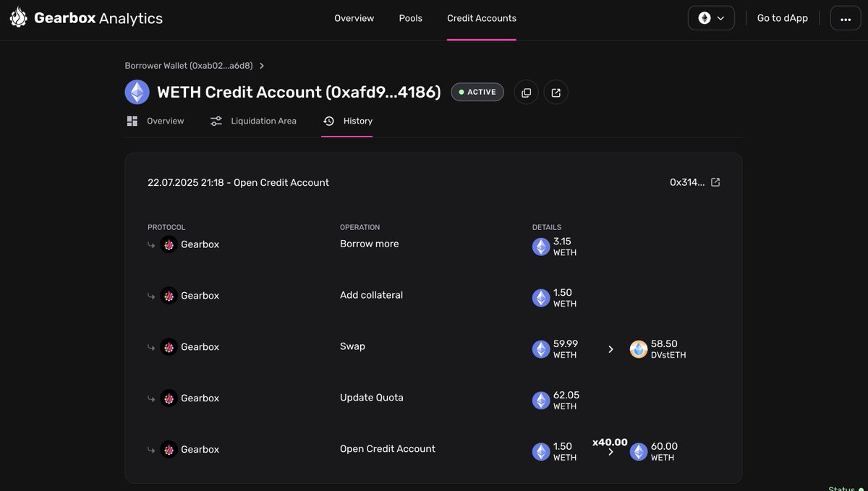Open the three-dots more options menu

[846, 18]
